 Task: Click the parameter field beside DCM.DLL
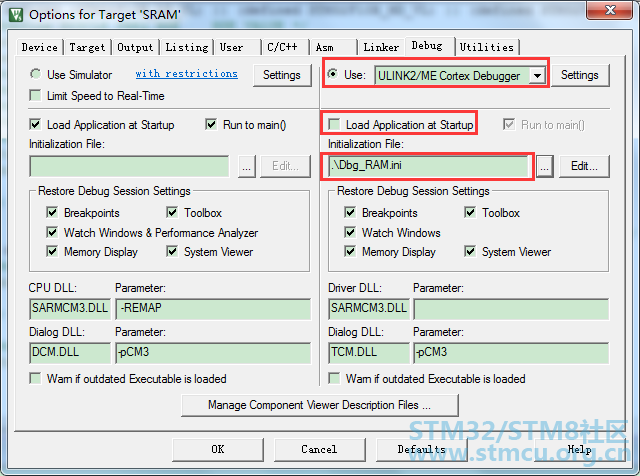[213, 353]
